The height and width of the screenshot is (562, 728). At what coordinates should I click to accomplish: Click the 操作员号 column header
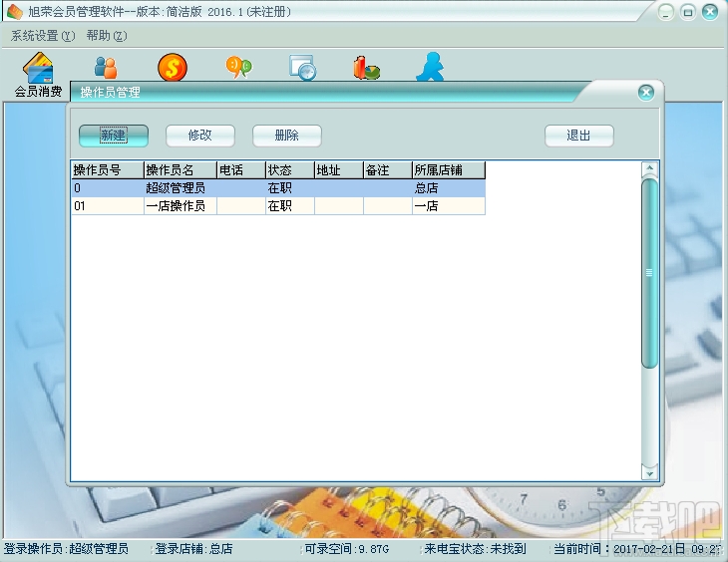pos(108,170)
